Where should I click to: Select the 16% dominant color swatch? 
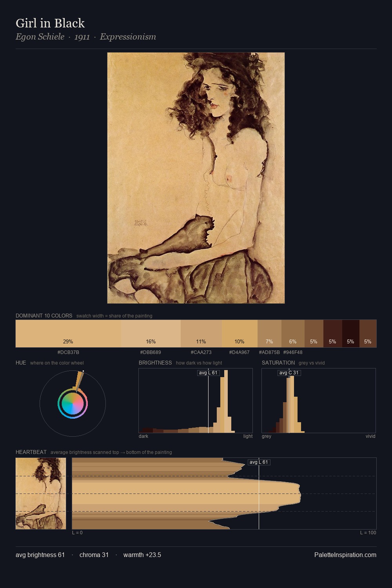point(151,334)
